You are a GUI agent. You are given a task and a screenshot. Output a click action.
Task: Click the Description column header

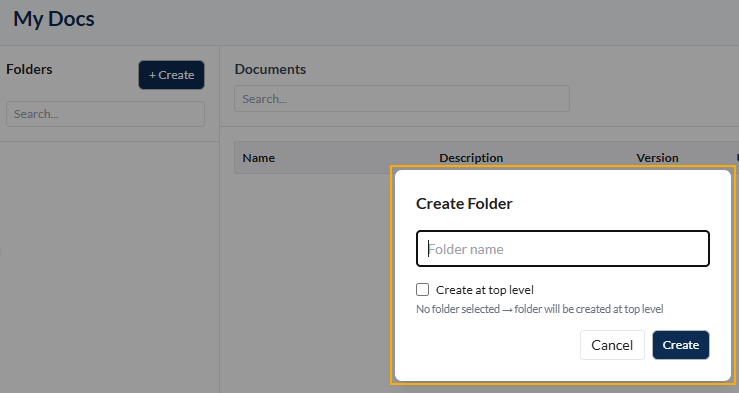pyautogui.click(x=471, y=158)
